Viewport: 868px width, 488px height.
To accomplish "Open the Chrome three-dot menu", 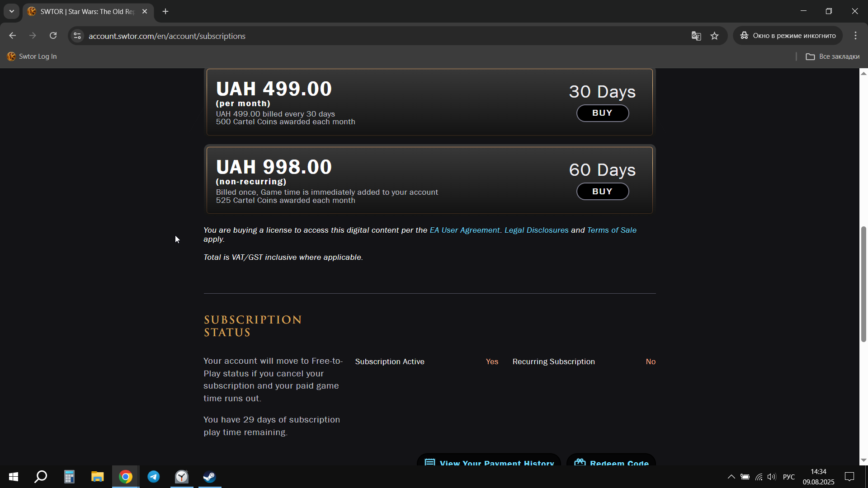I will click(x=855, y=36).
